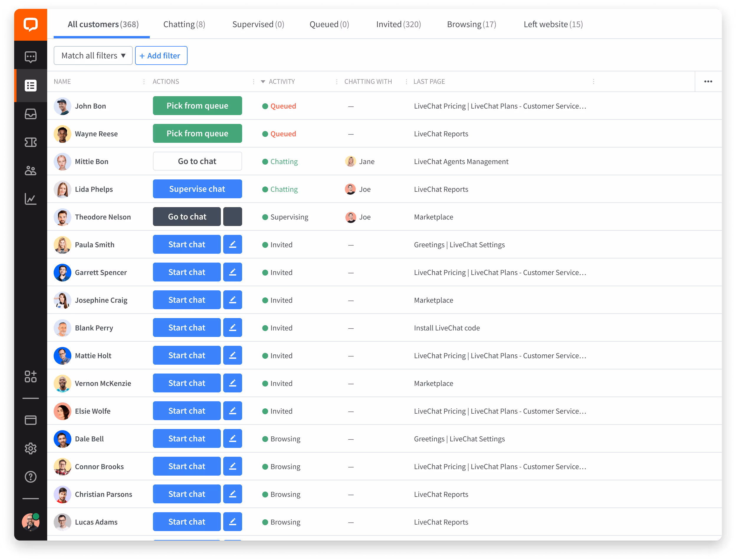The image size is (736, 560).
Task: Switch to the Chatting tab
Action: tap(184, 24)
